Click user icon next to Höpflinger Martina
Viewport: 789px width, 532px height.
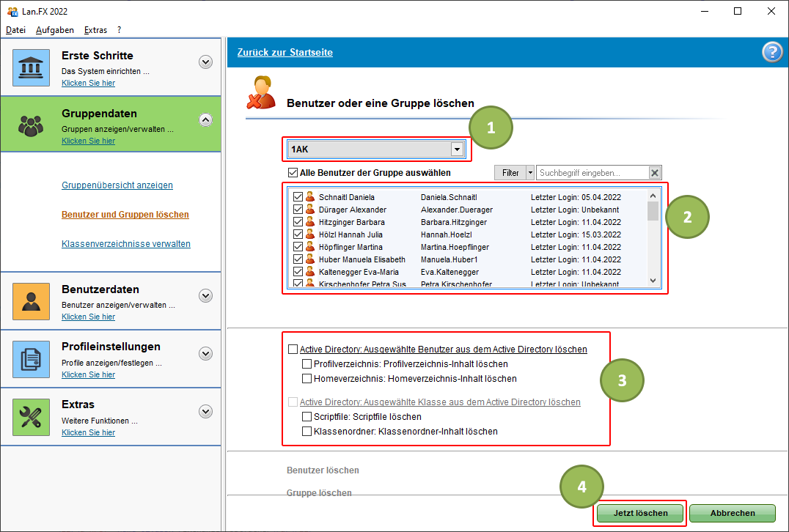pos(310,247)
